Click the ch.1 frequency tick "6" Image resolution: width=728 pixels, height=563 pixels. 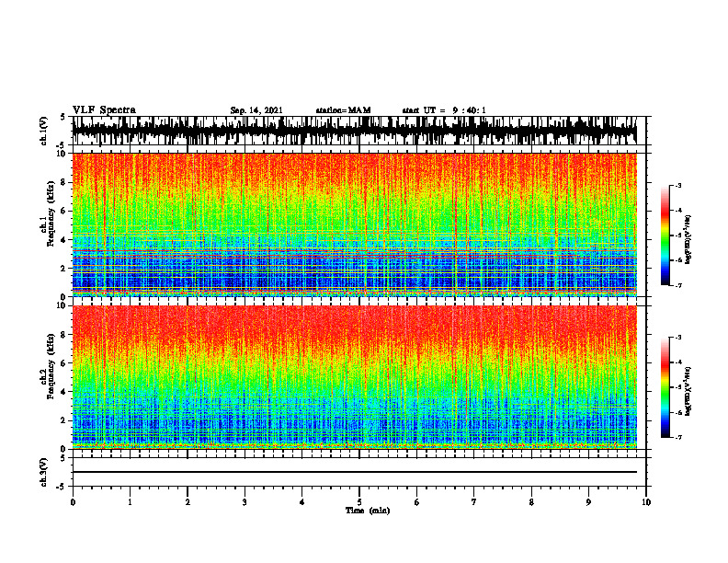coord(63,211)
